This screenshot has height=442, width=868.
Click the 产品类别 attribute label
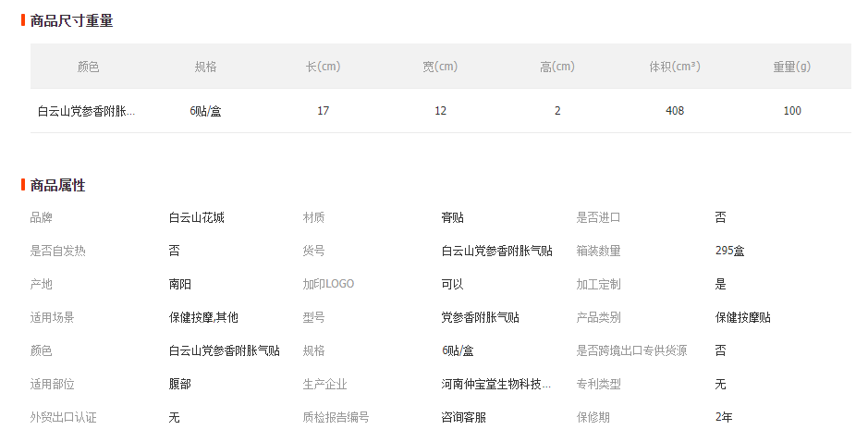coord(598,317)
